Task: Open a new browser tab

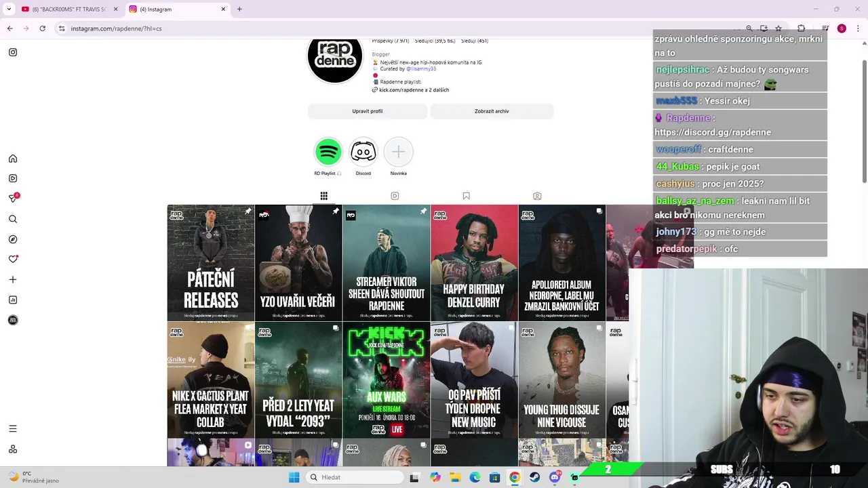Action: pyautogui.click(x=239, y=9)
